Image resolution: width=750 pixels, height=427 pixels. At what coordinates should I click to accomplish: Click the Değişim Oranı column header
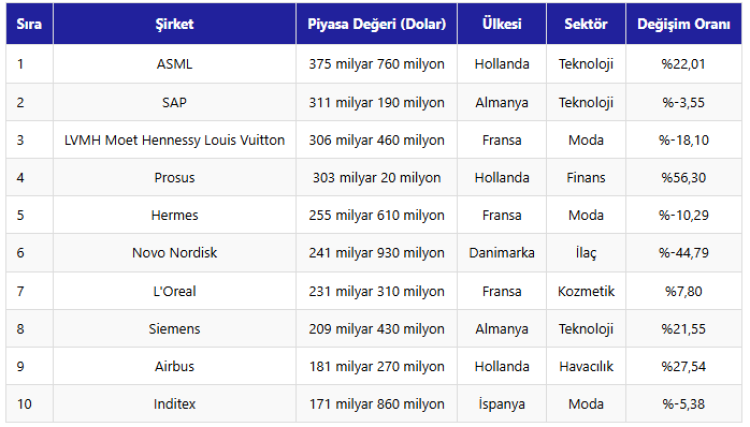coord(684,25)
